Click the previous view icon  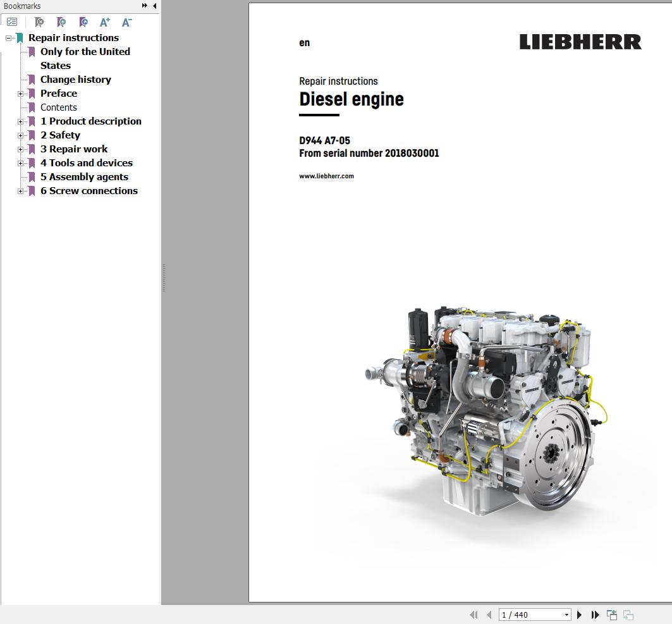click(612, 615)
